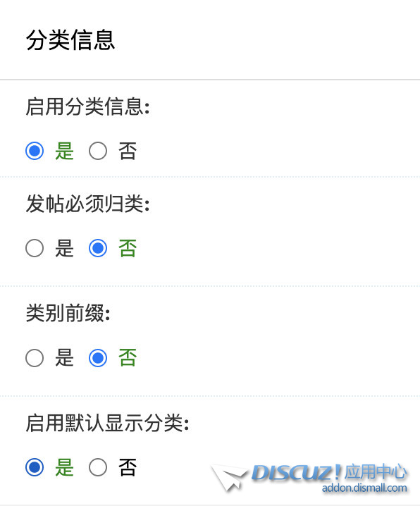Select 是 radio button for 启用分类信息

point(35,151)
